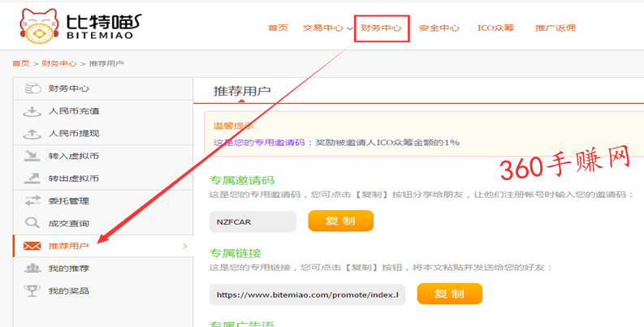
Task: Click the 专属链接 section heading
Action: pos(236,253)
